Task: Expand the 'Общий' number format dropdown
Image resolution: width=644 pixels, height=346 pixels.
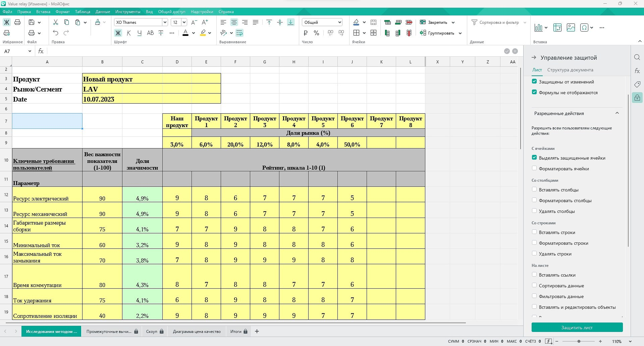Action: pyautogui.click(x=339, y=22)
